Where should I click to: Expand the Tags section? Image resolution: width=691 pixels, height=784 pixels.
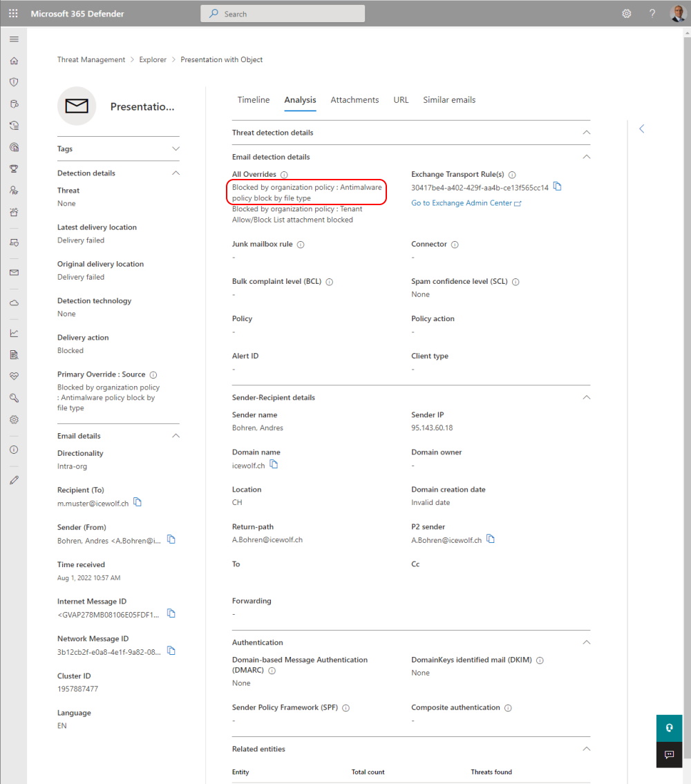coord(176,149)
